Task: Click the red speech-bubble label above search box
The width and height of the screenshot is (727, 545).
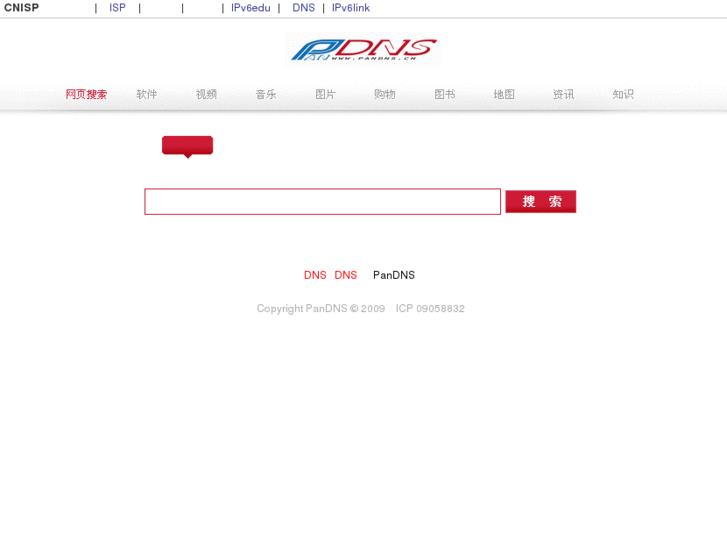Action: [x=187, y=146]
